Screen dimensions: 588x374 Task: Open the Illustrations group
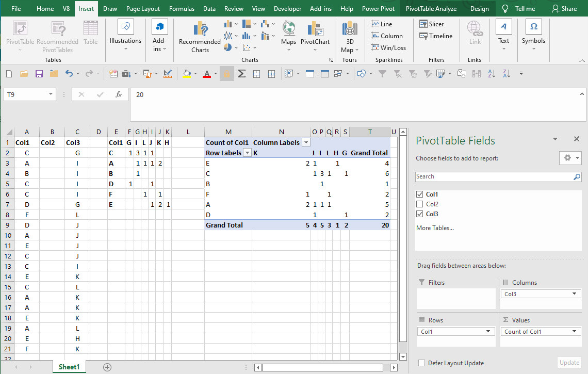point(126,35)
